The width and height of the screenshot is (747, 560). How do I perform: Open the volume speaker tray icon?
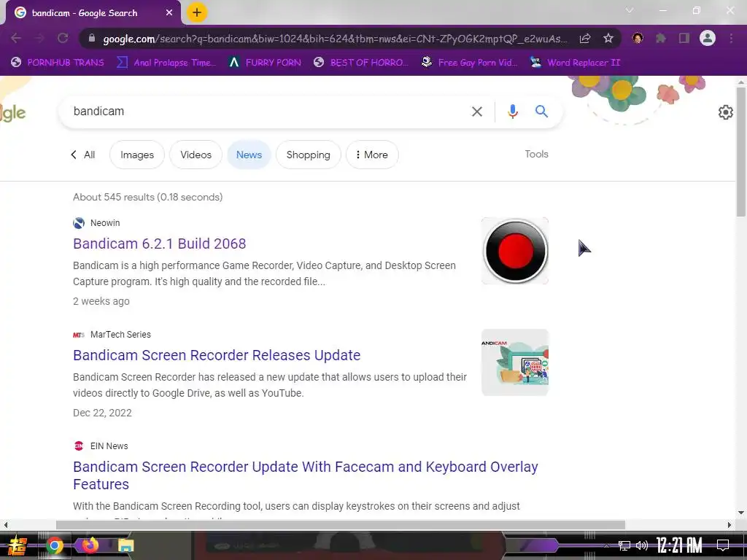tap(642, 545)
